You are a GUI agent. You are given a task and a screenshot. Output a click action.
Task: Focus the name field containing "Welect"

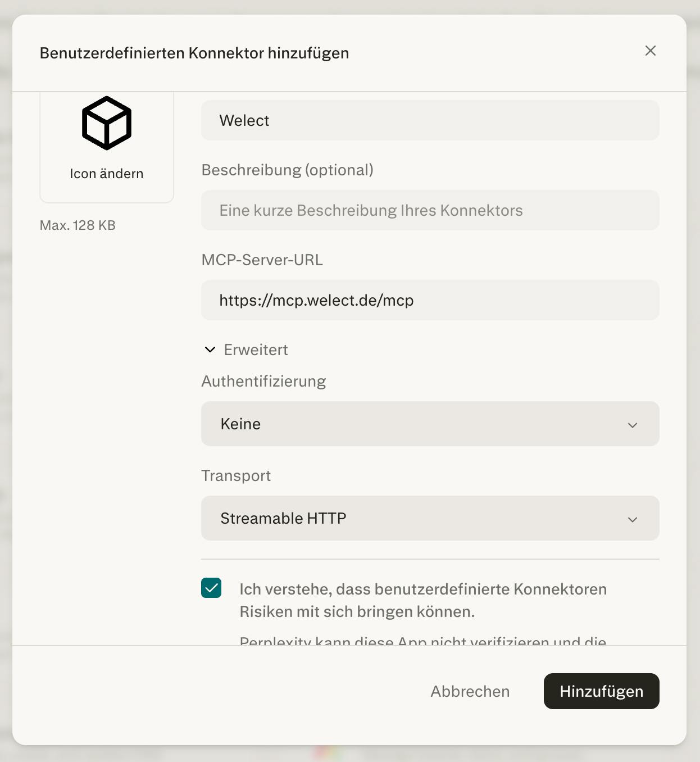(x=430, y=120)
